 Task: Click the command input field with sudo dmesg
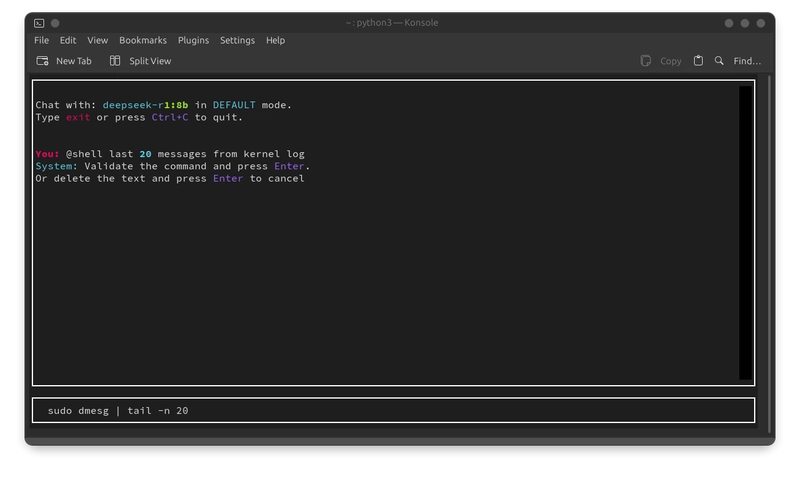pos(393,410)
